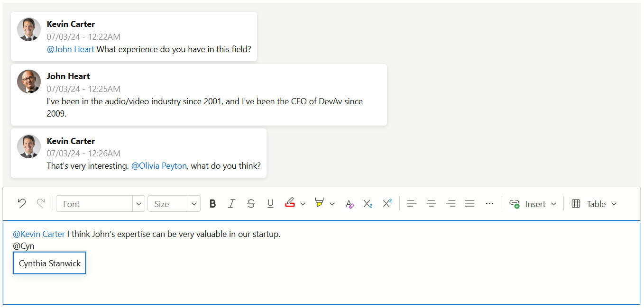Toggle right text alignment

451,203
